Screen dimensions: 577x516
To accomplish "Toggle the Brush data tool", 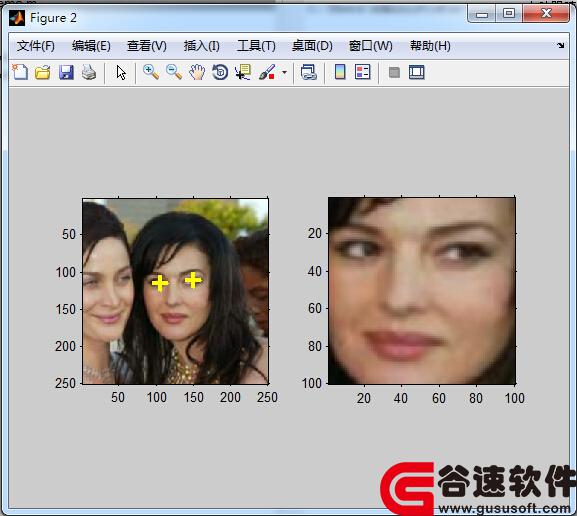I will click(267, 72).
